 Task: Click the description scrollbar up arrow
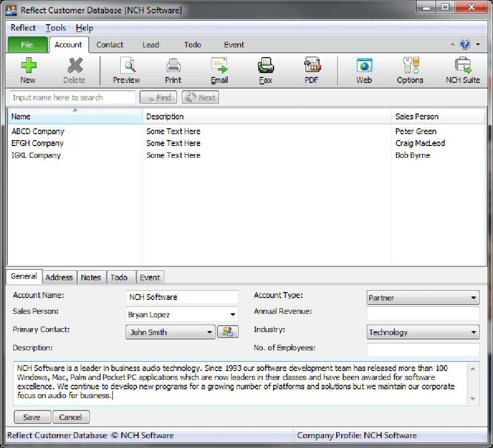(x=473, y=369)
